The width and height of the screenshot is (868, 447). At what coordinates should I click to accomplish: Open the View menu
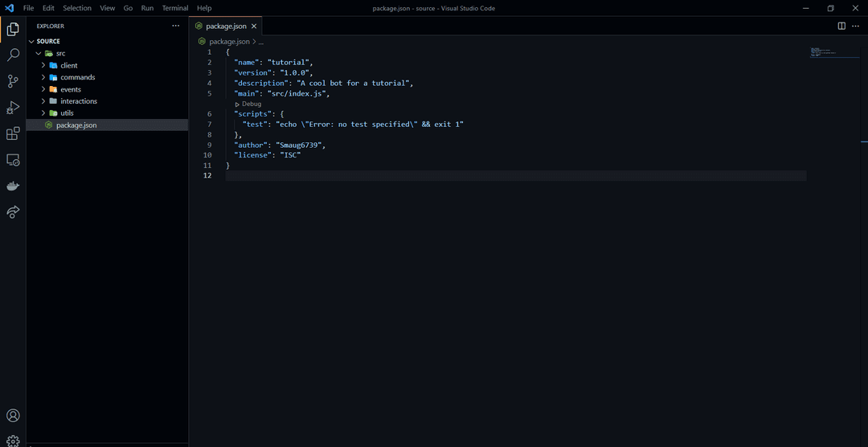(x=108, y=8)
